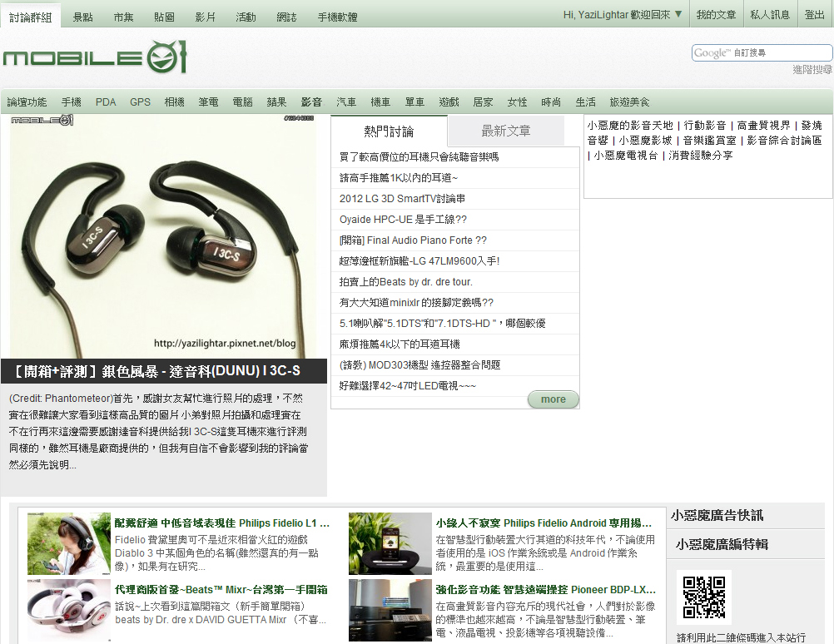834x644 pixels.
Task: Switch to 熱門討論 tab
Action: [x=389, y=131]
